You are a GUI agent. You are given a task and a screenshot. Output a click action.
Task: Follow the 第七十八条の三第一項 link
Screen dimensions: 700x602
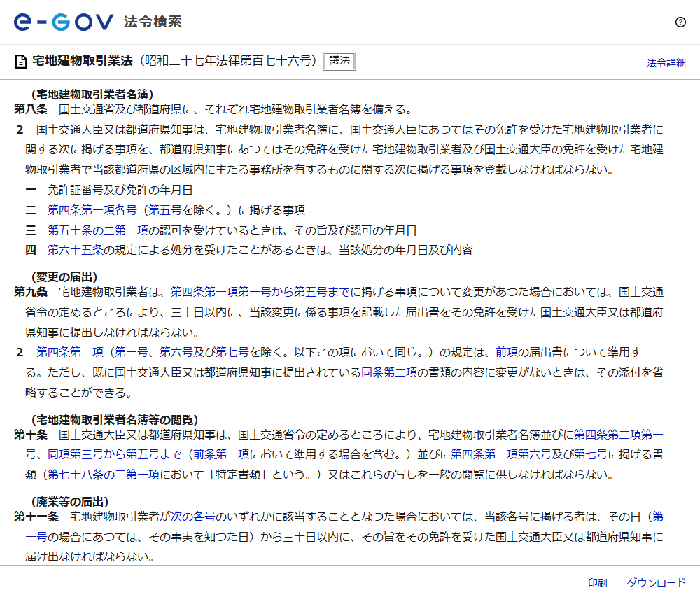click(x=104, y=475)
